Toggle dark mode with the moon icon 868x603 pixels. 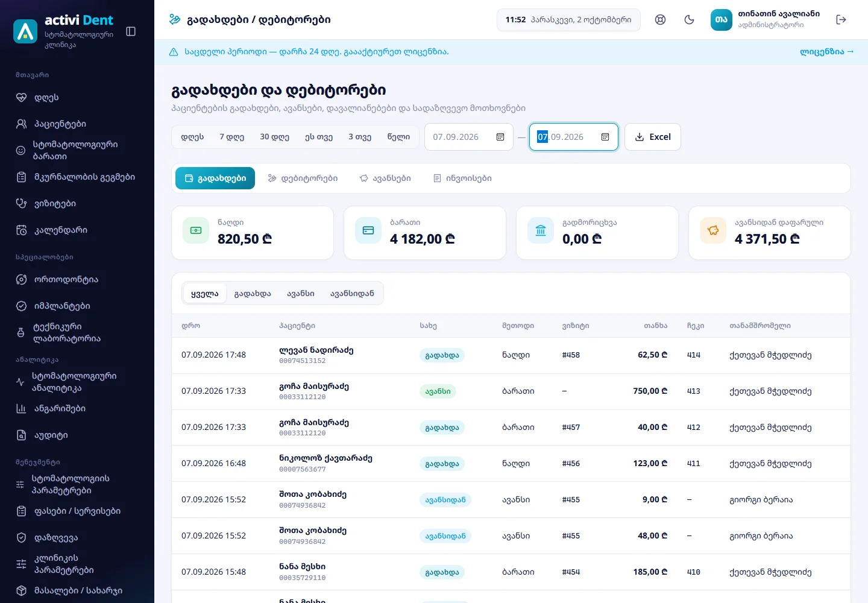[690, 20]
